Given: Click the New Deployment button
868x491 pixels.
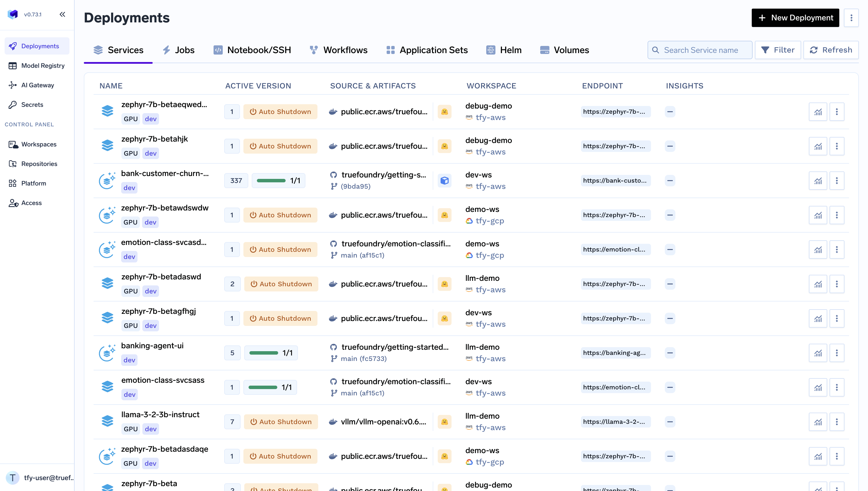Looking at the screenshot, I should [795, 18].
